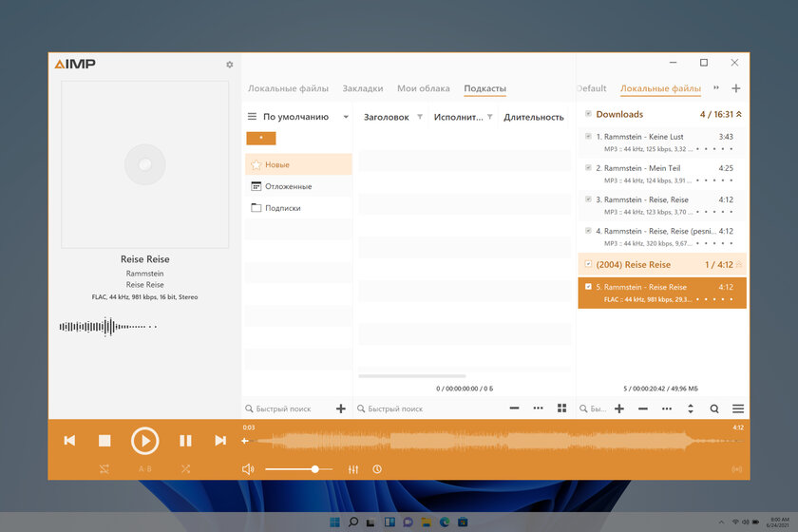Focus tree panel Быстрый поиск field
This screenshot has width=798, height=532.
(x=289, y=408)
